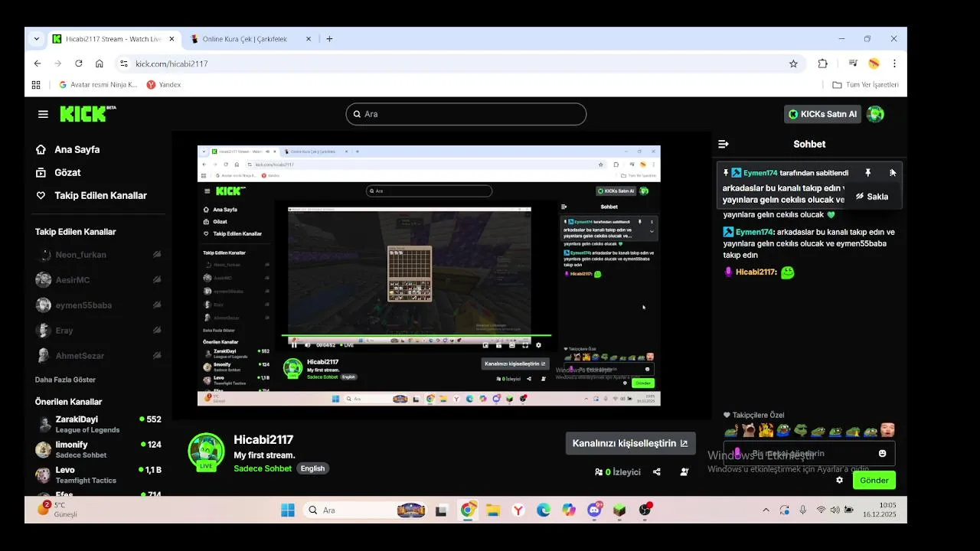Click Kanalınızı kişiselleştirin button
The image size is (980, 551).
pos(630,443)
